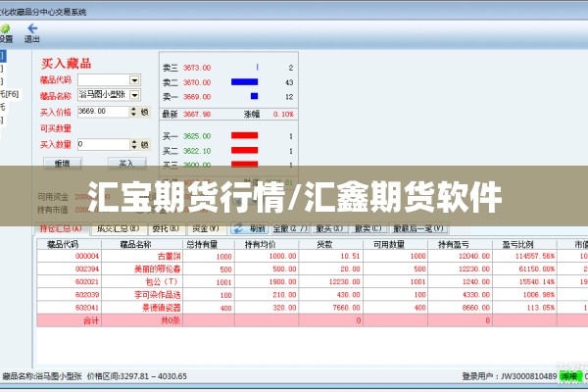The image size is (588, 392).
Task: Select the 卖一 price 3669.00 in quotes
Action: [197, 97]
